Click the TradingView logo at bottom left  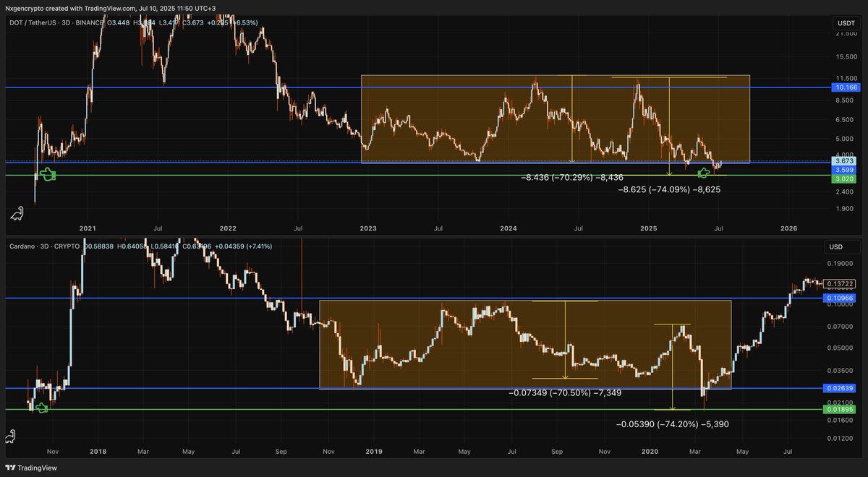pyautogui.click(x=30, y=468)
